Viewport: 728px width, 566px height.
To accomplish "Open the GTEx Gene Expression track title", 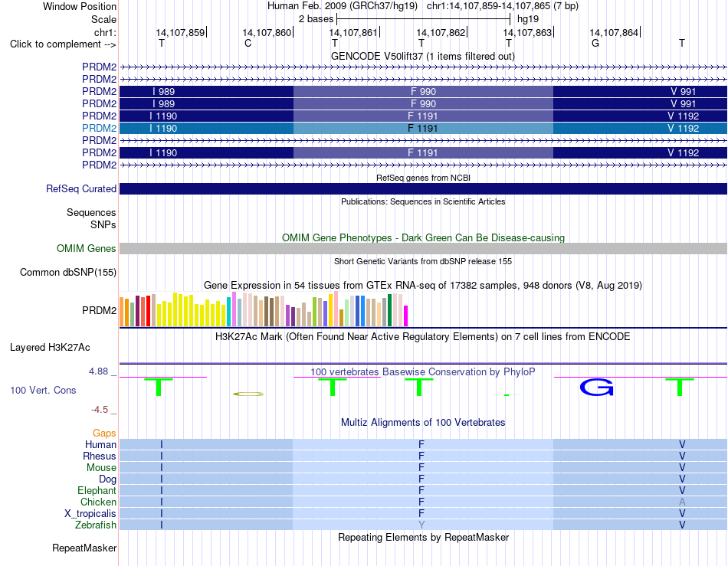I will tap(423, 286).
